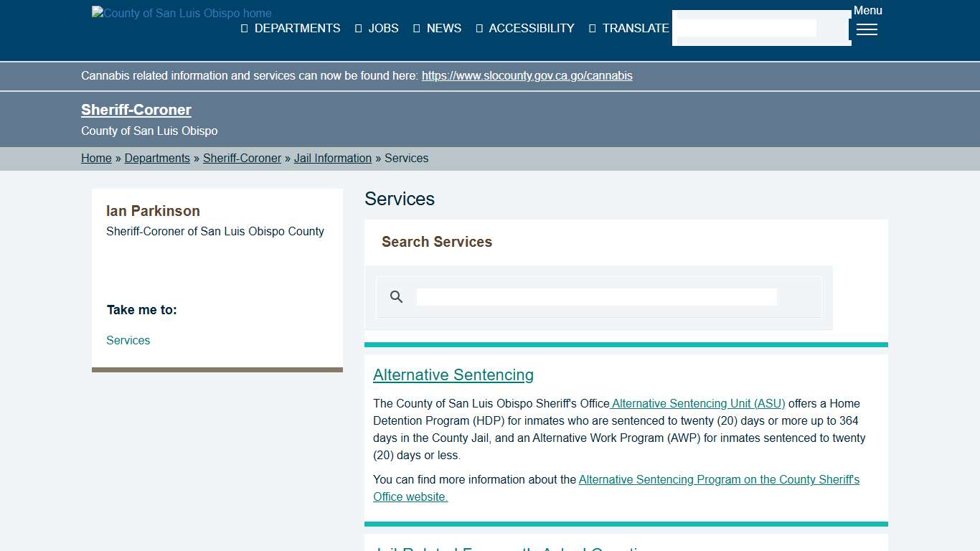Viewport: 980px width, 551px height.
Task: Click the Sheriff-Coroner page heading link
Action: tap(136, 109)
